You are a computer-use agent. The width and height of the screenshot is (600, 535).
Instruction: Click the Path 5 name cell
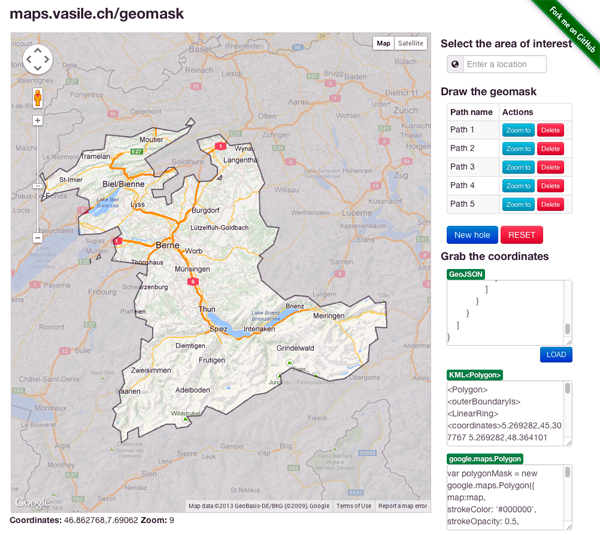[x=473, y=204]
